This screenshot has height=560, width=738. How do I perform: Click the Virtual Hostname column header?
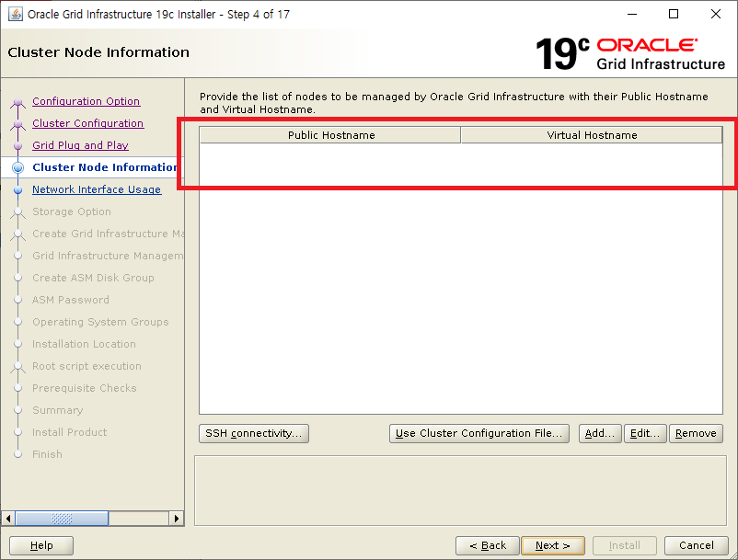coord(592,135)
